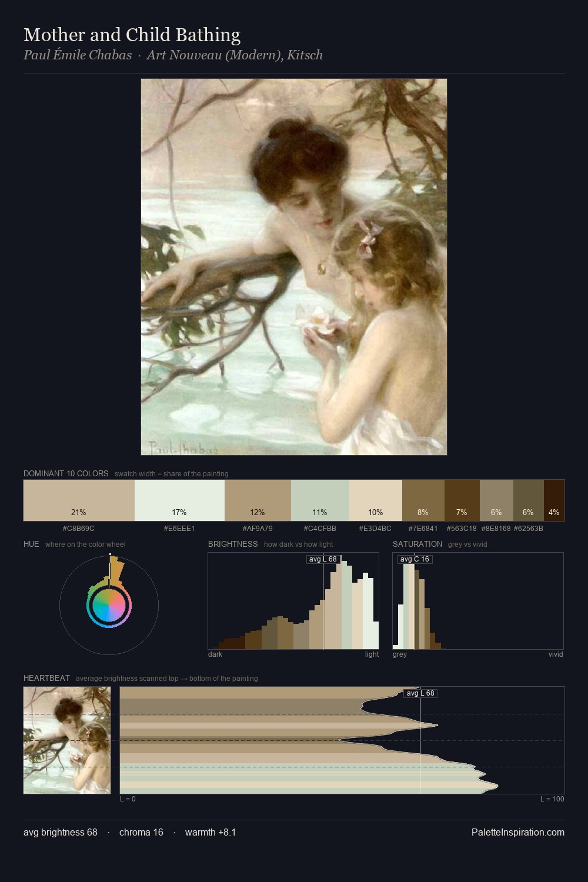Image resolution: width=588 pixels, height=882 pixels.
Task: Click the 'light' axis label
Action: coord(372,654)
